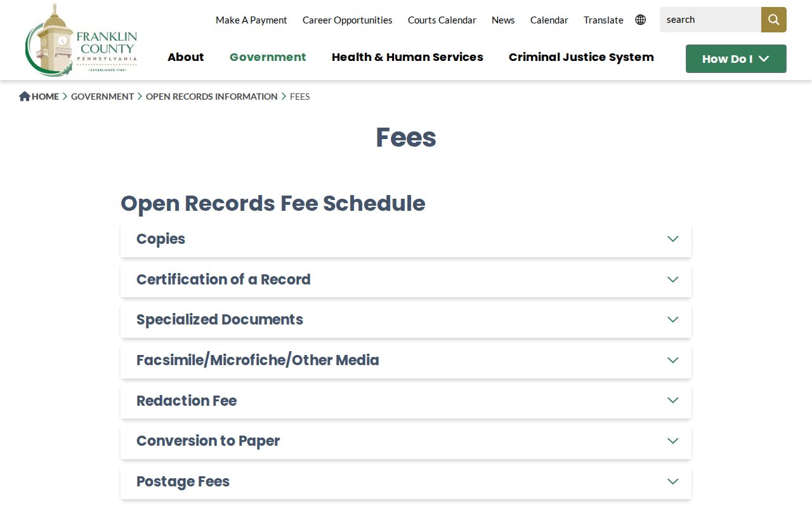This screenshot has width=812, height=508.
Task: Expand the Copies section
Action: pyautogui.click(x=406, y=239)
